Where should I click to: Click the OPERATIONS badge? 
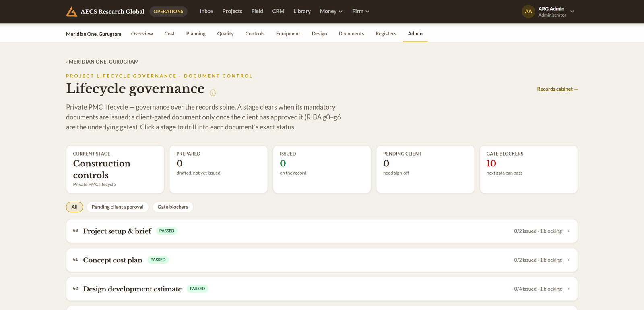(168, 11)
